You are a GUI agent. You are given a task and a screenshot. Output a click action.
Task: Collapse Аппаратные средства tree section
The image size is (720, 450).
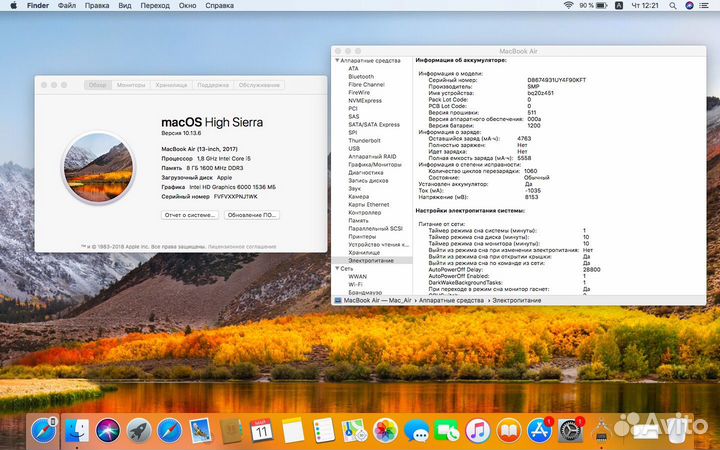[337, 60]
